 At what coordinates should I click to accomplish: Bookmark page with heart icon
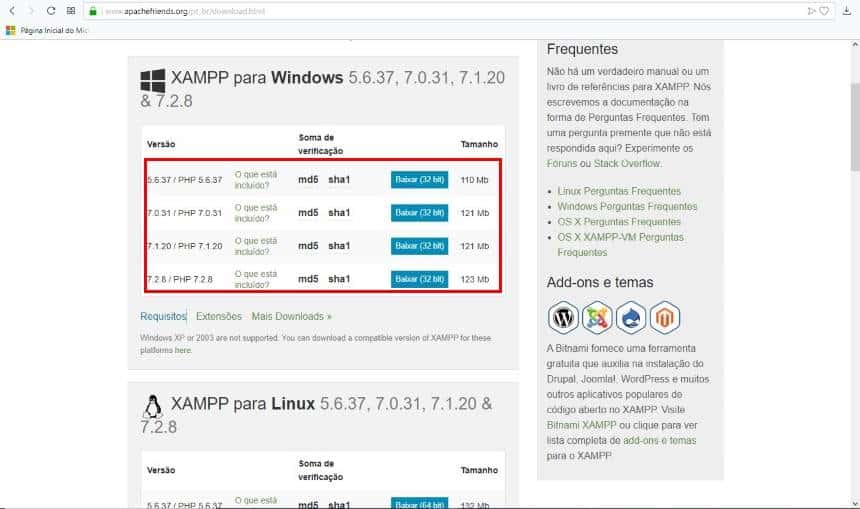pyautogui.click(x=824, y=10)
